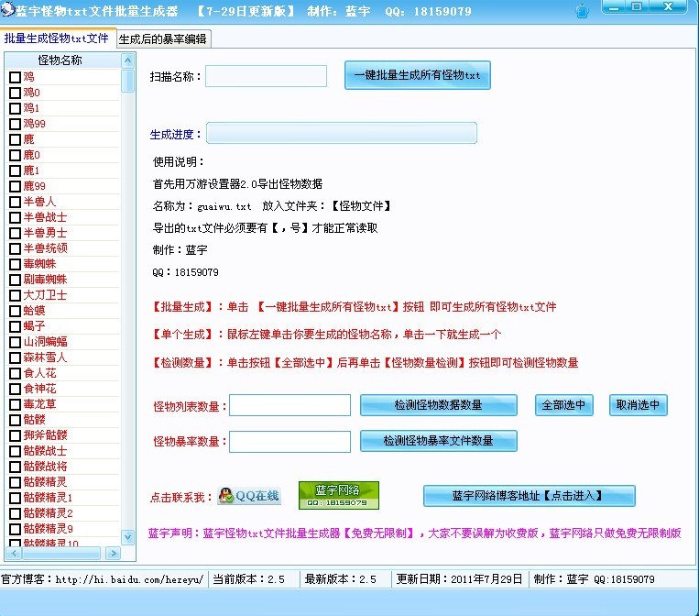Image resolution: width=699 pixels, height=616 pixels.
Task: Click the horizontal scroll-left arrow
Action: coord(14,553)
